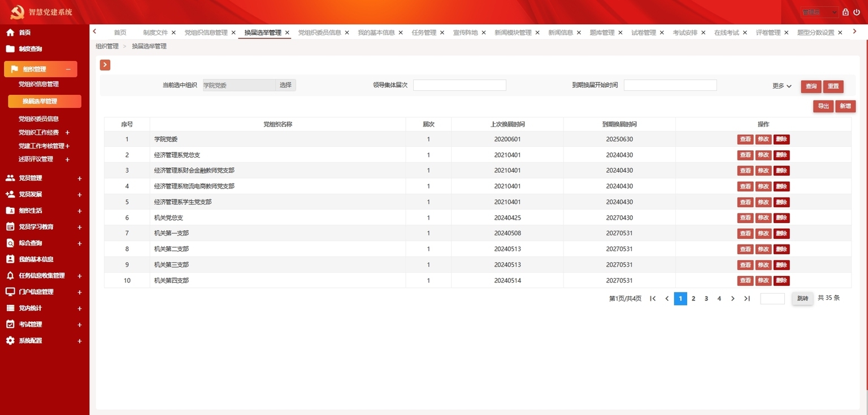
Task: Click the page number jump input box
Action: point(772,299)
